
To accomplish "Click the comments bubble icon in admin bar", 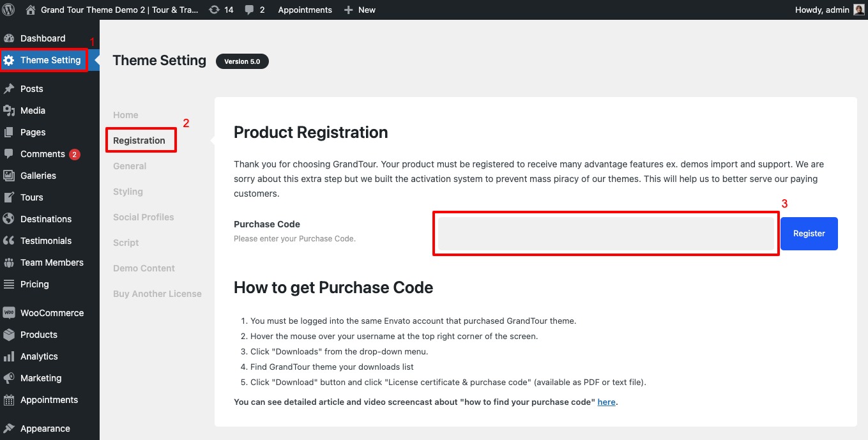I will tap(248, 10).
